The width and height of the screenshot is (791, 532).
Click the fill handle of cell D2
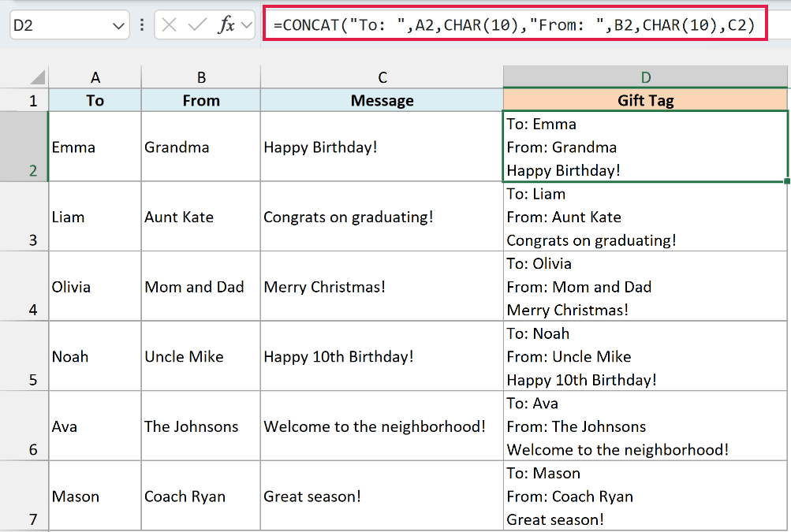(x=787, y=181)
